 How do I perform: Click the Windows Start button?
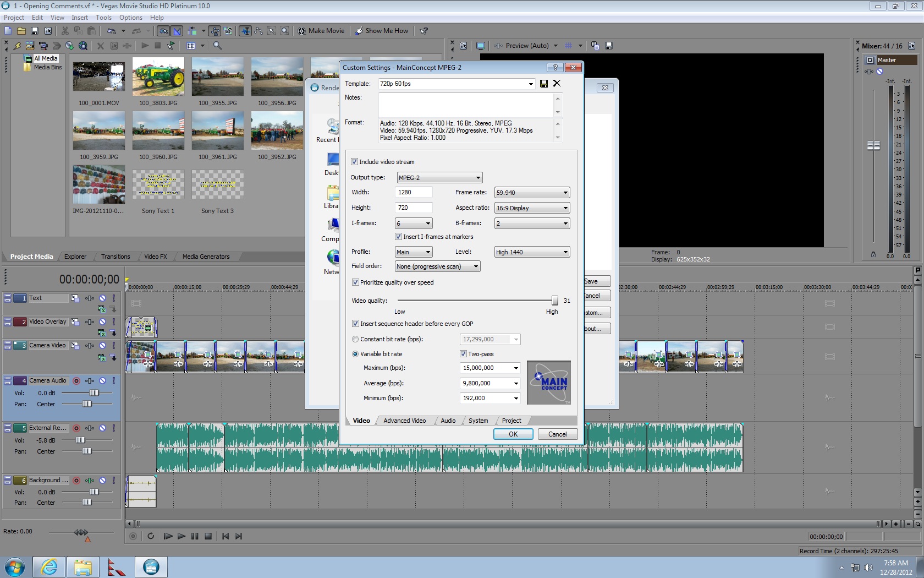14,567
